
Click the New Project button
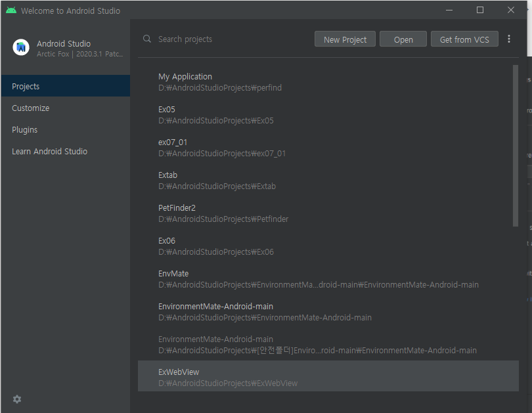[345, 39]
